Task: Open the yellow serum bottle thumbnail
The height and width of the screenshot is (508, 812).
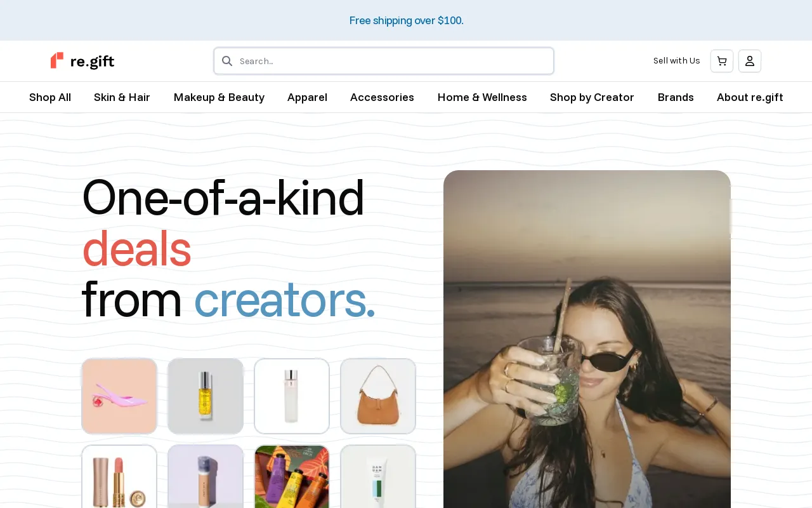Action: [x=206, y=396]
